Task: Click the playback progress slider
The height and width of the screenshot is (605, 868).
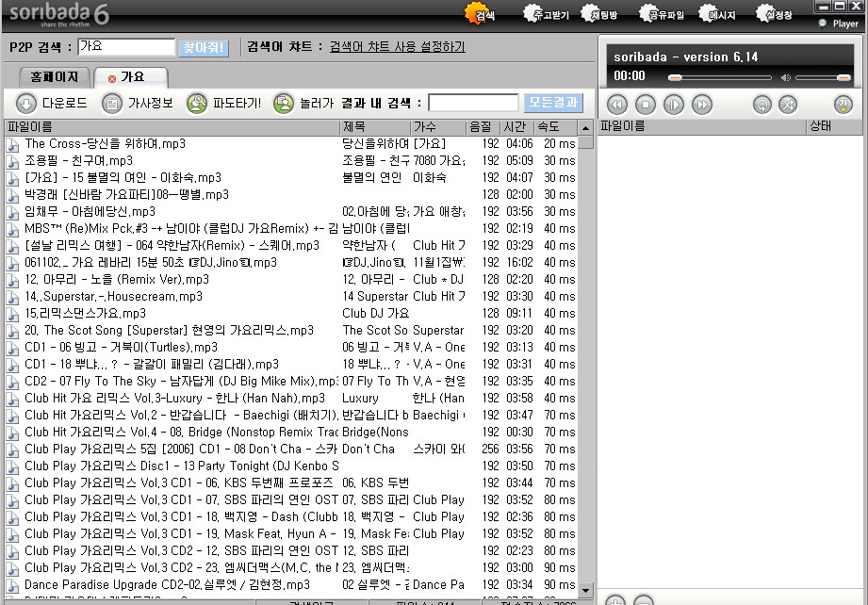Action: tap(720, 78)
